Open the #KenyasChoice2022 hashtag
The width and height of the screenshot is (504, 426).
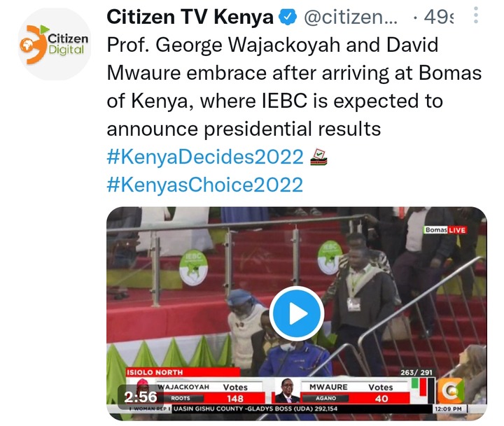204,185
